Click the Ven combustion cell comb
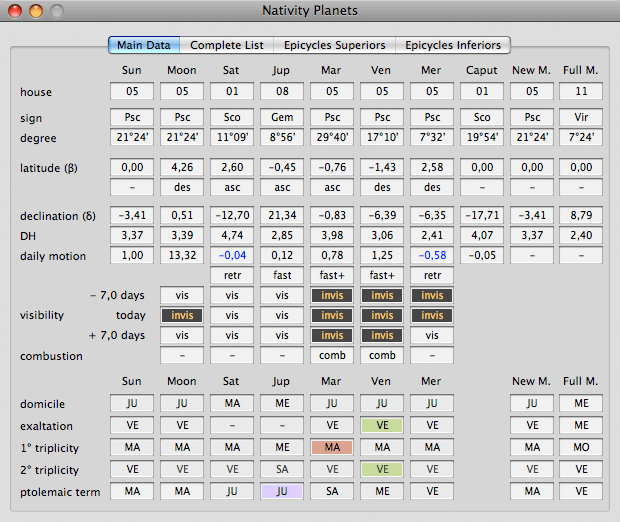 (382, 355)
